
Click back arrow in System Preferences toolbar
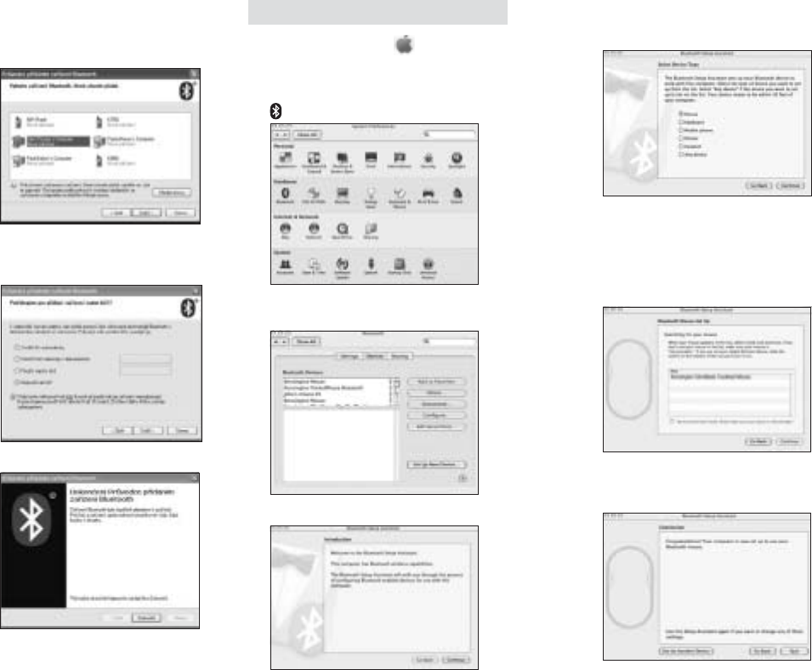pos(278,134)
